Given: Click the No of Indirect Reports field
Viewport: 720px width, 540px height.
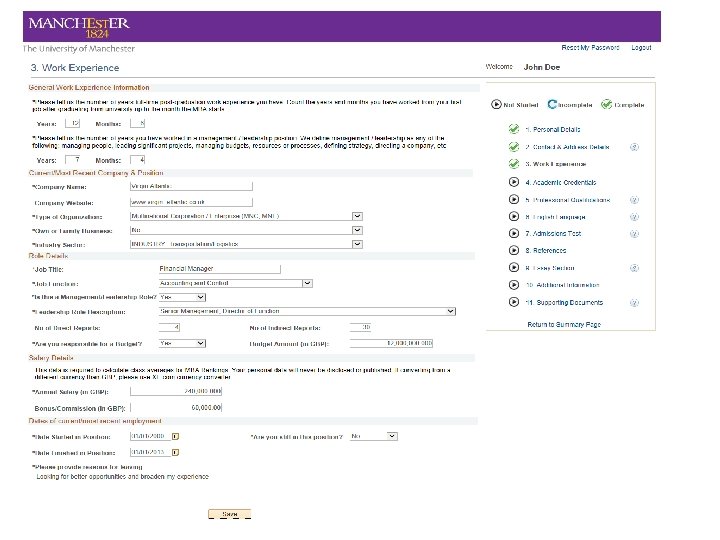Looking at the screenshot, I should (360, 327).
